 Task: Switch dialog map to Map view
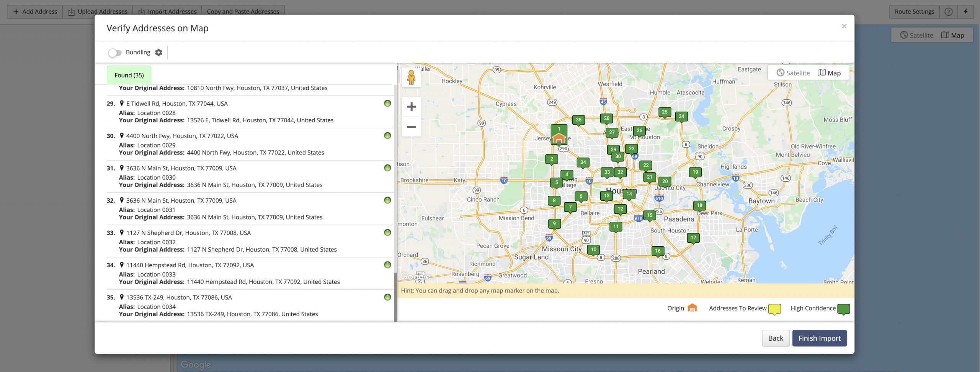pyautogui.click(x=829, y=73)
